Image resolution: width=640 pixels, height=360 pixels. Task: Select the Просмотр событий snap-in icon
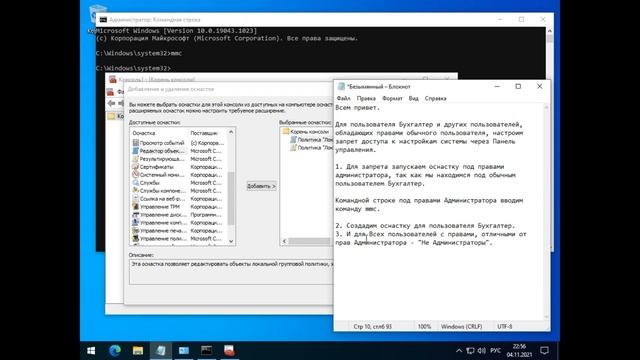tap(136, 143)
